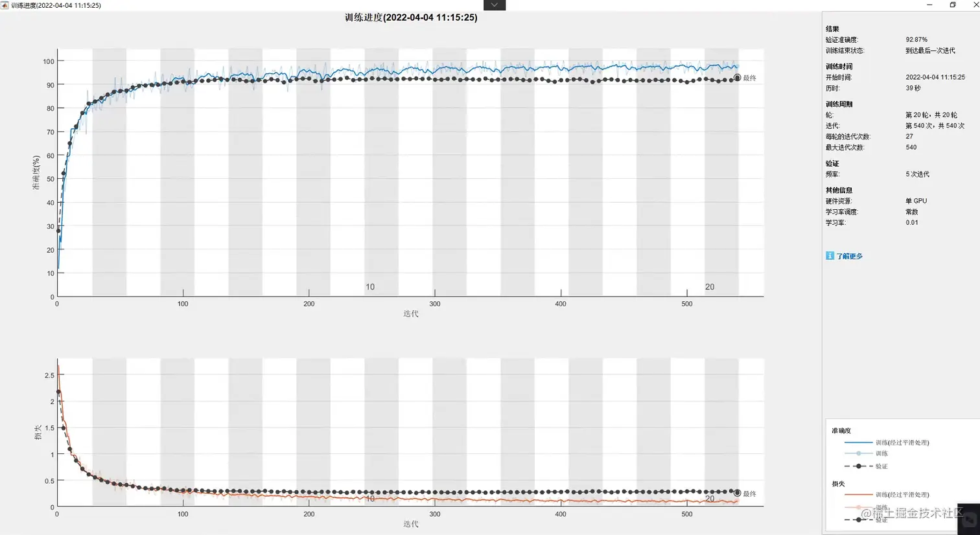Click the 准确度 legend heading
The height and width of the screenshot is (535, 980).
[841, 431]
